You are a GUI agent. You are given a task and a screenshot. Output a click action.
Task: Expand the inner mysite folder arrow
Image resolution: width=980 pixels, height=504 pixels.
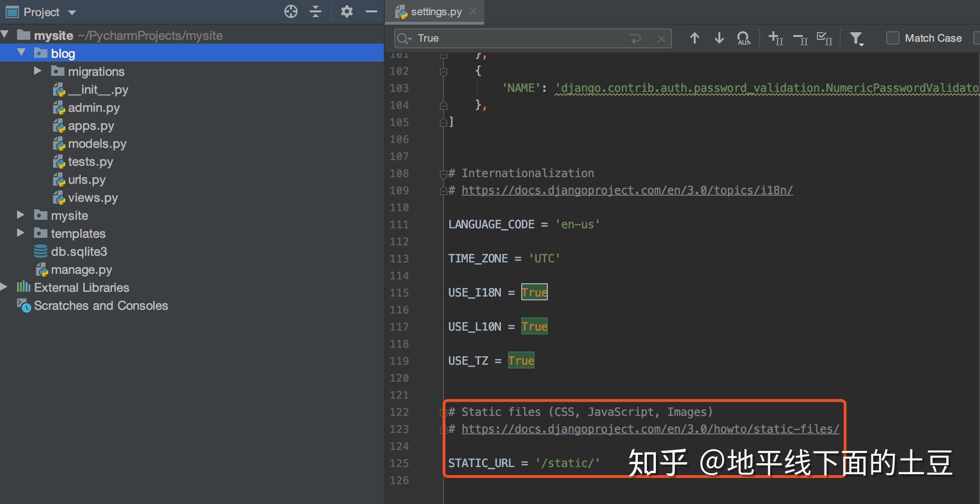(x=21, y=215)
